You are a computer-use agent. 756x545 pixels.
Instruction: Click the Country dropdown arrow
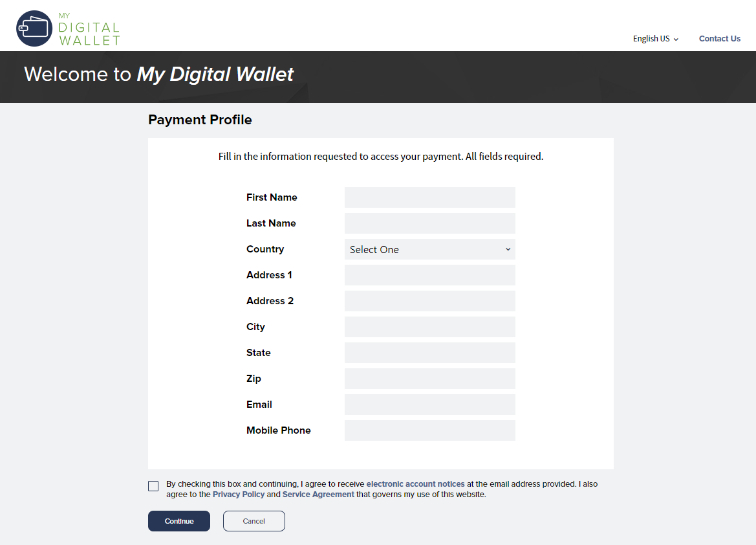coord(508,249)
